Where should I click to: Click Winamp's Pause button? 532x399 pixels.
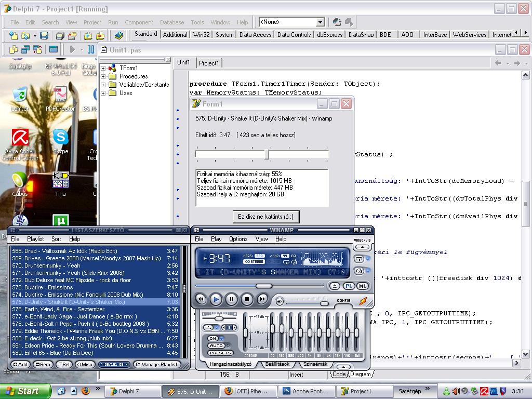(x=232, y=299)
